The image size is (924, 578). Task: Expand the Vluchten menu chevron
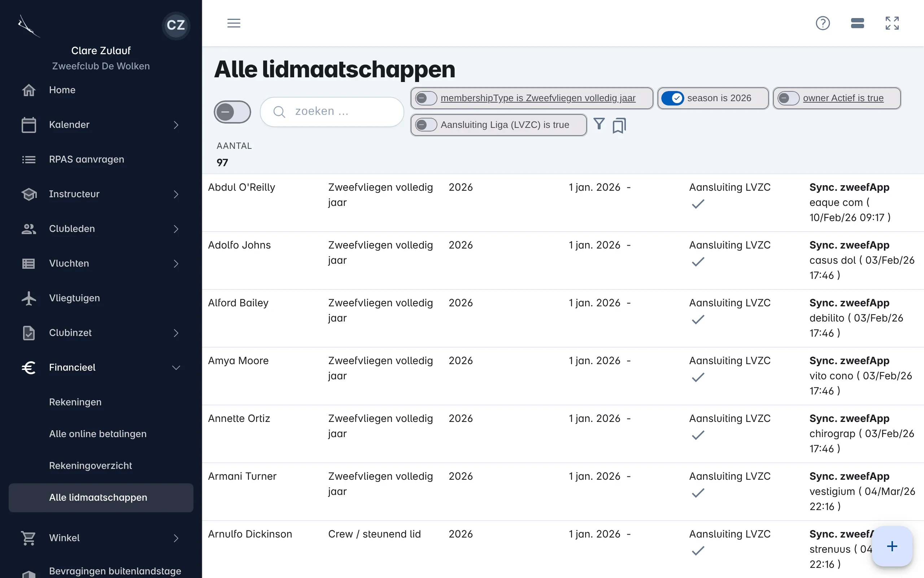point(176,264)
